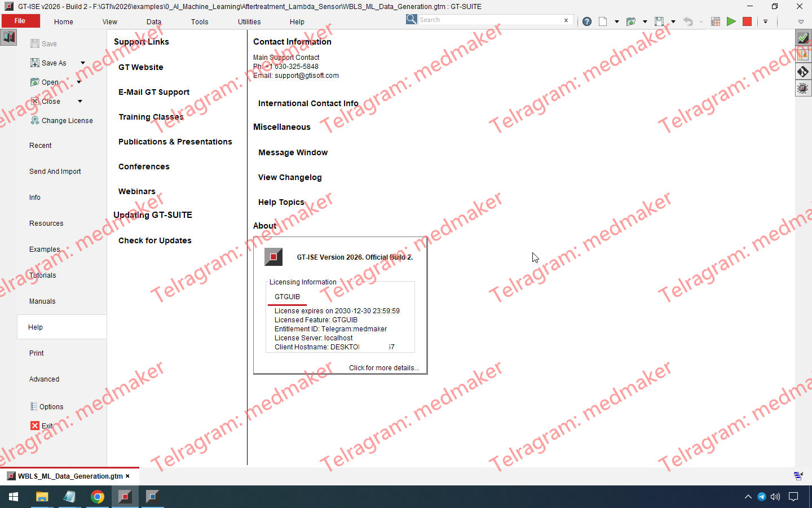
Task: Open the Git version control side icon
Action: (803, 72)
